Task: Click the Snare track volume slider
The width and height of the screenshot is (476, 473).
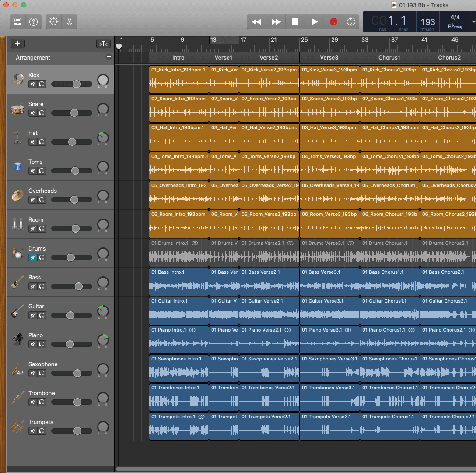Action: [74, 113]
